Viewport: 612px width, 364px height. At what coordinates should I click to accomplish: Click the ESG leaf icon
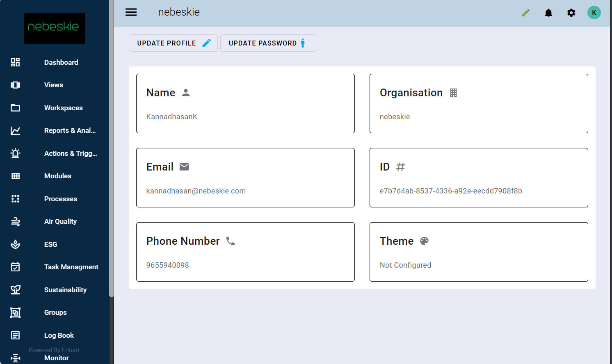[x=15, y=244]
